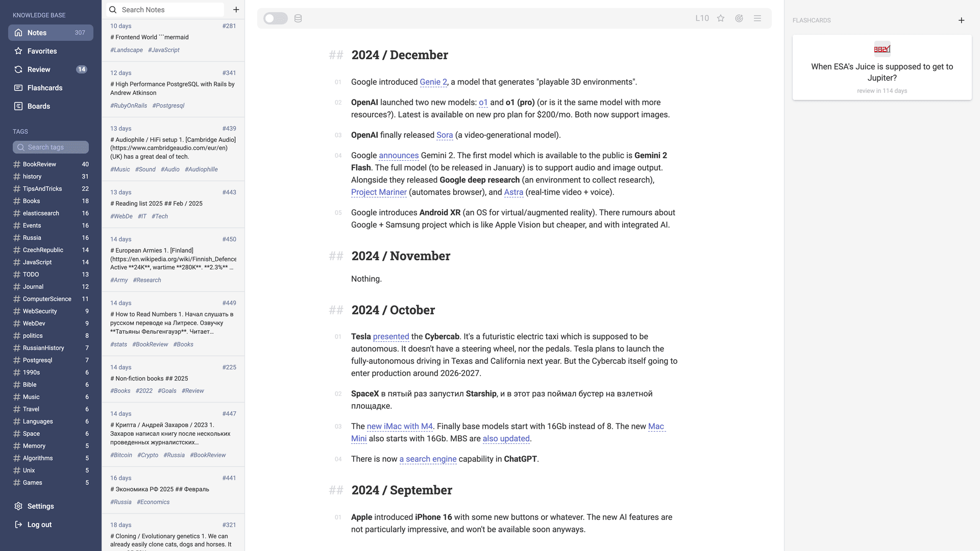Open note #439 Audiophile / HiFi setup

coord(173,149)
